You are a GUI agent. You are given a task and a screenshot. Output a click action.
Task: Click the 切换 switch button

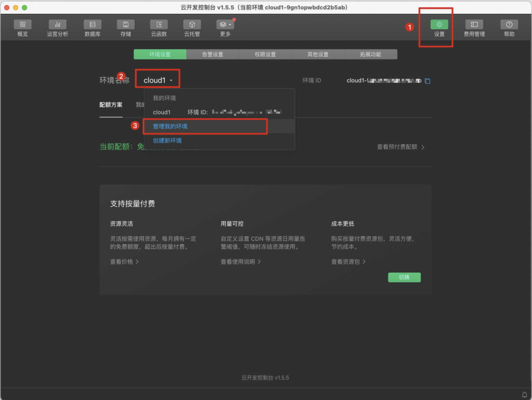point(404,277)
